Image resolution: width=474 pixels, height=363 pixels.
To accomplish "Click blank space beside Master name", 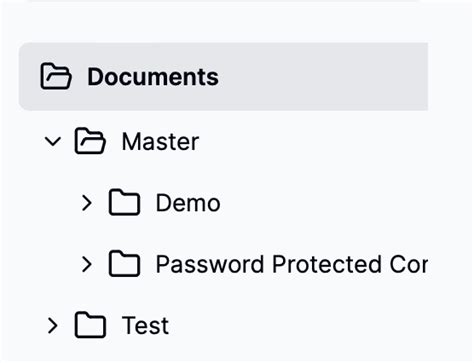I will 313,142.
